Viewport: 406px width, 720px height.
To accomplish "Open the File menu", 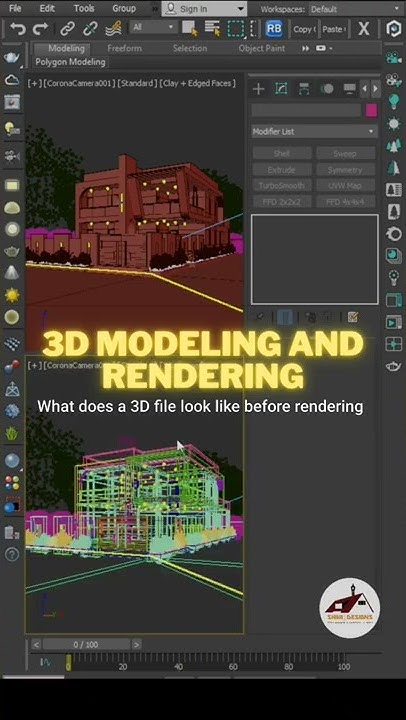I will (15, 8).
